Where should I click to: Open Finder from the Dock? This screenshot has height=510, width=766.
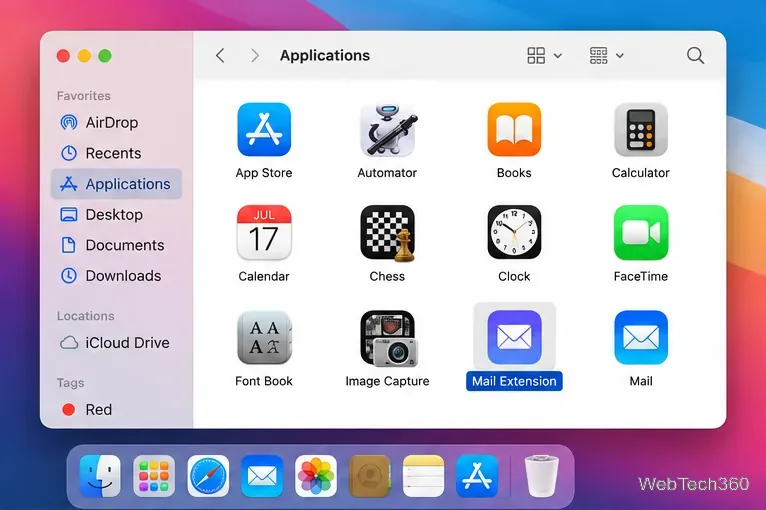pyautogui.click(x=100, y=476)
